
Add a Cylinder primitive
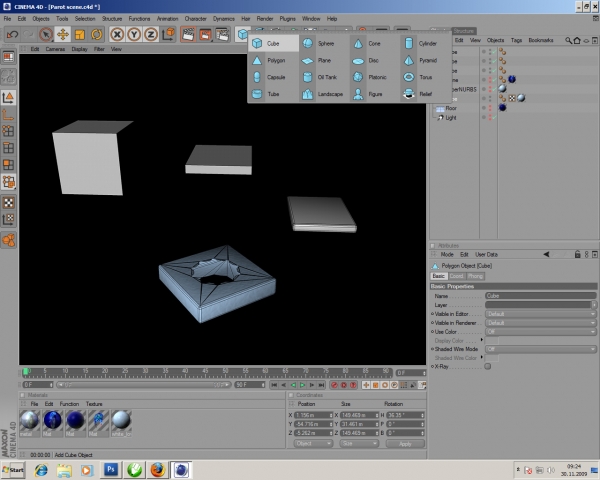[424, 43]
